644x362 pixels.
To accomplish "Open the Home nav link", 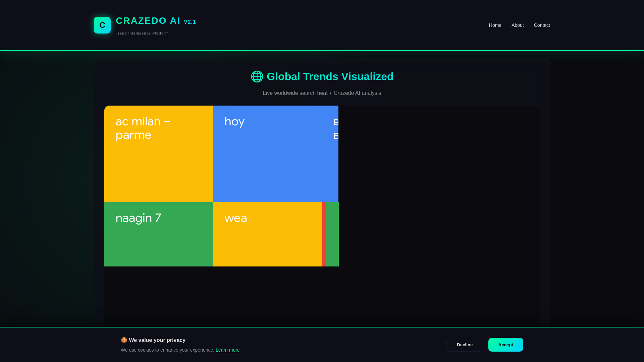I will pos(495,25).
